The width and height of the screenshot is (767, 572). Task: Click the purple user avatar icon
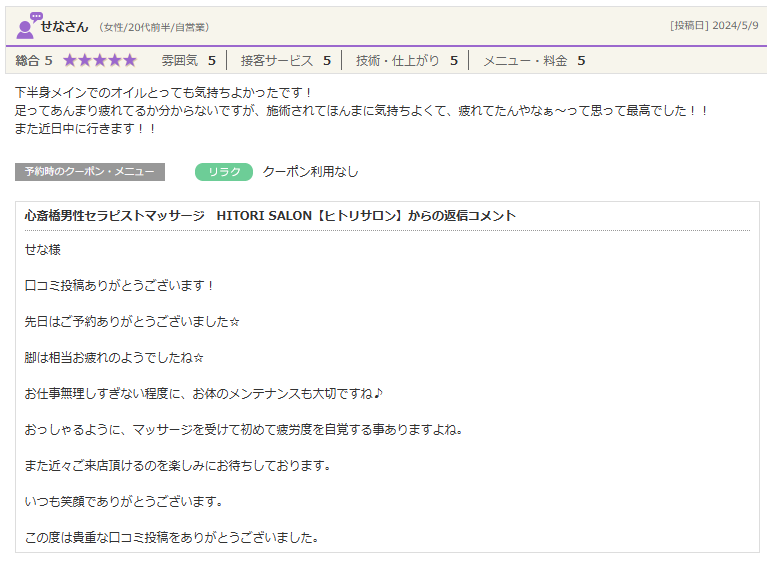[28, 25]
